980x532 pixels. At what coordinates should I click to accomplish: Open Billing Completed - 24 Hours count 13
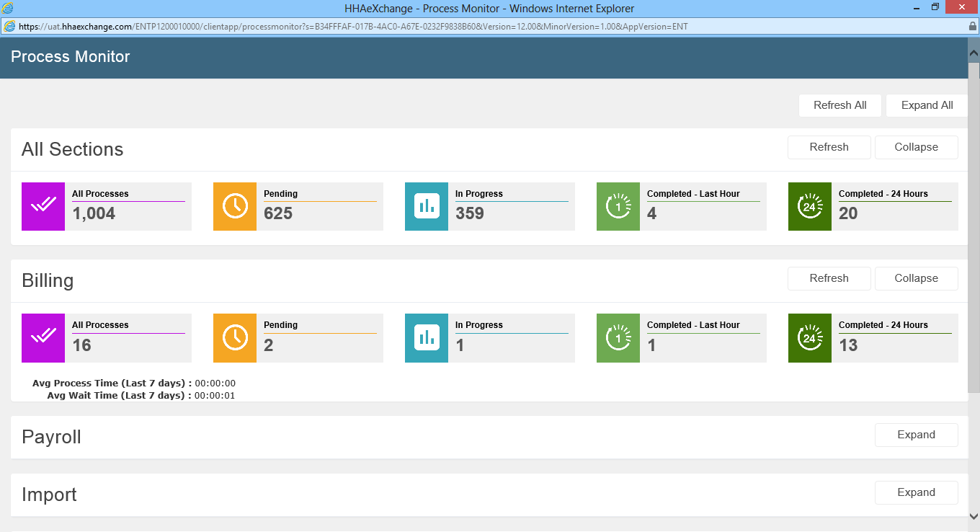point(848,345)
